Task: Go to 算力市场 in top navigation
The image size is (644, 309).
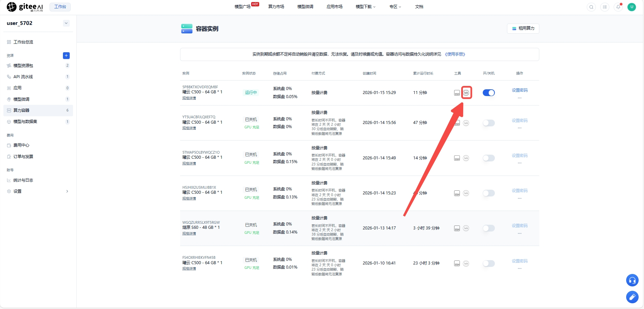Action: tap(276, 7)
